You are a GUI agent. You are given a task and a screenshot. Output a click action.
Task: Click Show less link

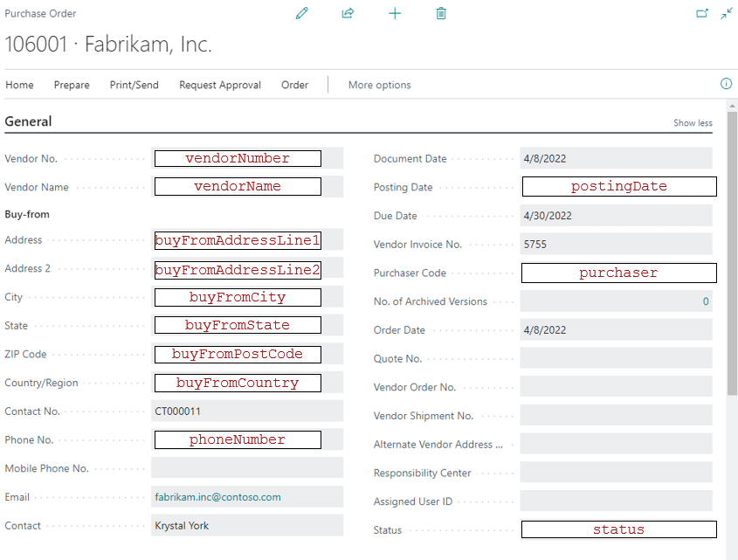point(693,123)
